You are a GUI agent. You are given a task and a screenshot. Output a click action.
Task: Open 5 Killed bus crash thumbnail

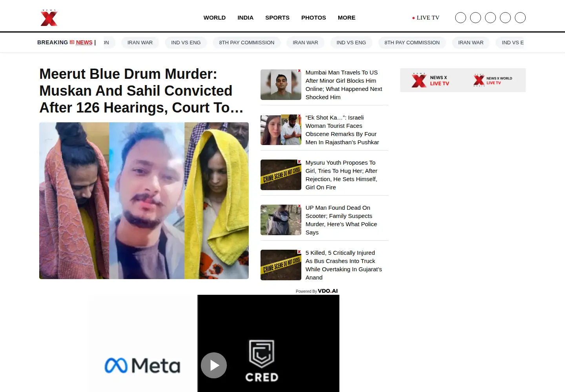[x=281, y=265]
